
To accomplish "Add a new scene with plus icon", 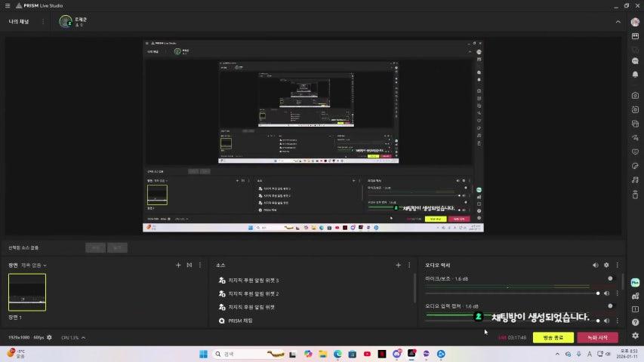I will click(x=178, y=265).
